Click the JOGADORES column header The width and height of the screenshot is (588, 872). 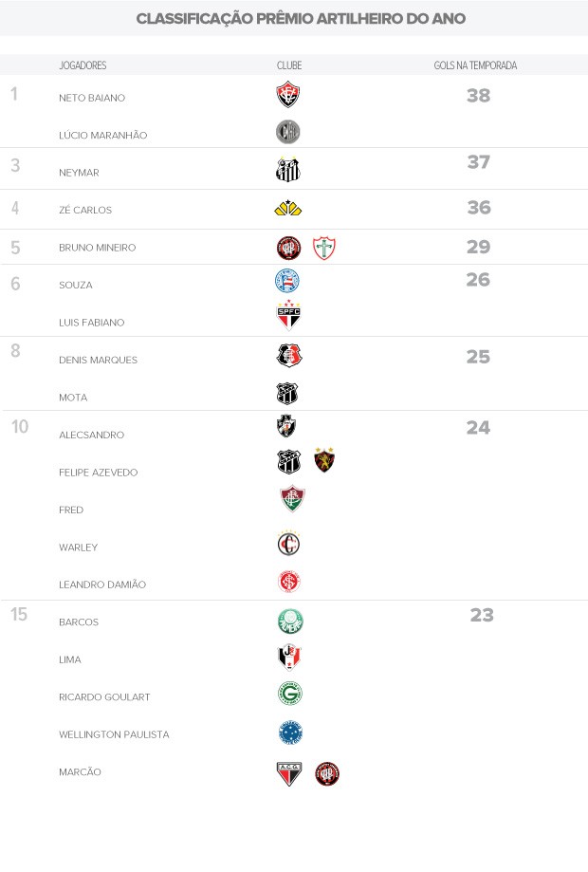[83, 65]
